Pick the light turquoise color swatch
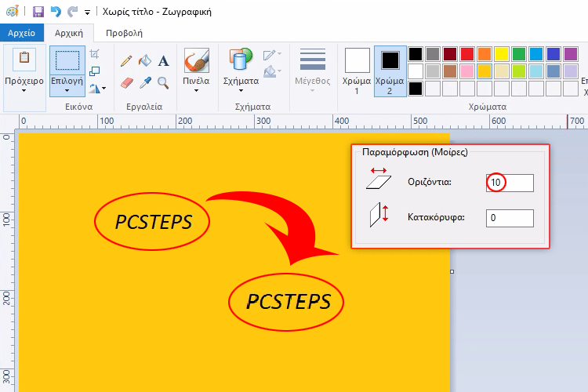This screenshot has width=588, height=392. 536,71
